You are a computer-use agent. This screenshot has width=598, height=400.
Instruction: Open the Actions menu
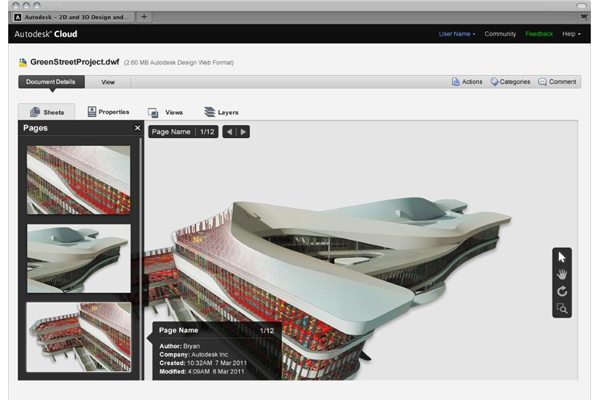pyautogui.click(x=467, y=82)
